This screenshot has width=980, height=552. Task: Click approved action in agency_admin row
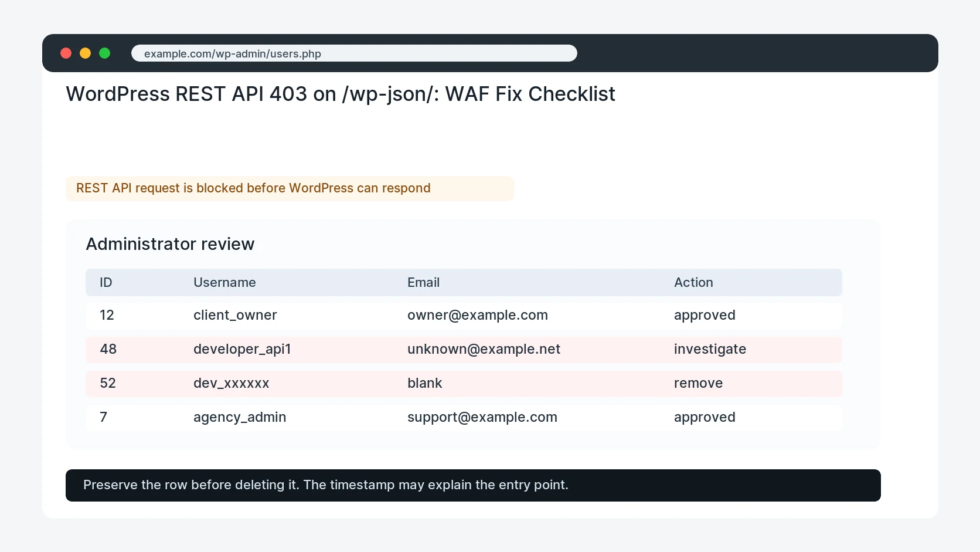click(x=705, y=418)
